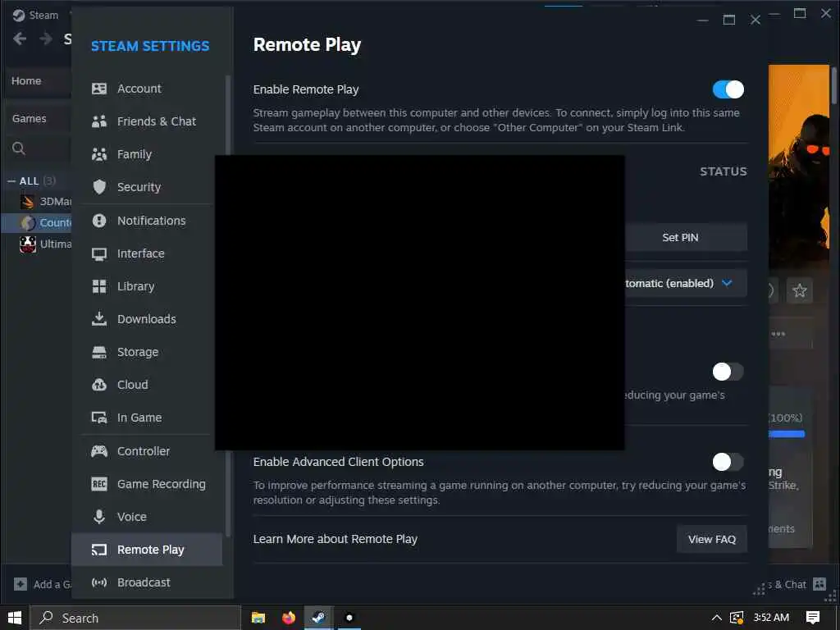Click the In Game overlay icon

99,418
